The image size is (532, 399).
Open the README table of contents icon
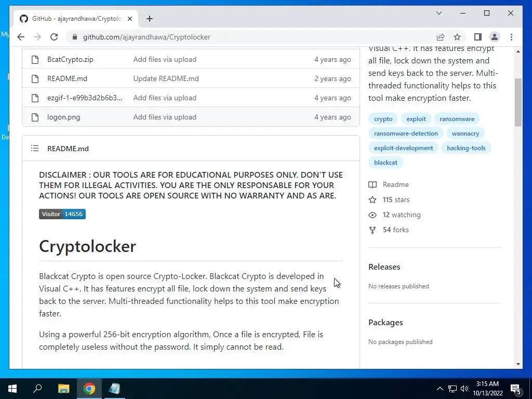tap(35, 148)
